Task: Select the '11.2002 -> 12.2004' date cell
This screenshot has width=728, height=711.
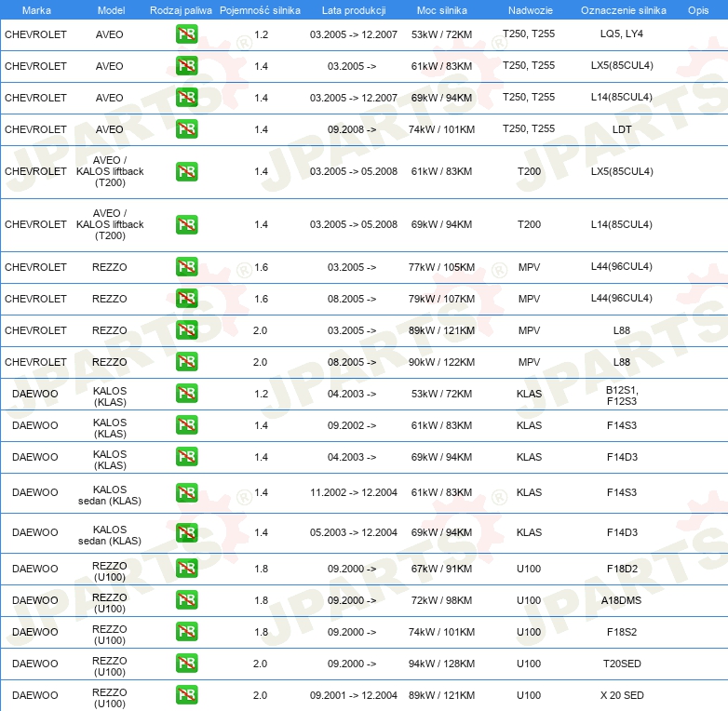Action: [354, 492]
